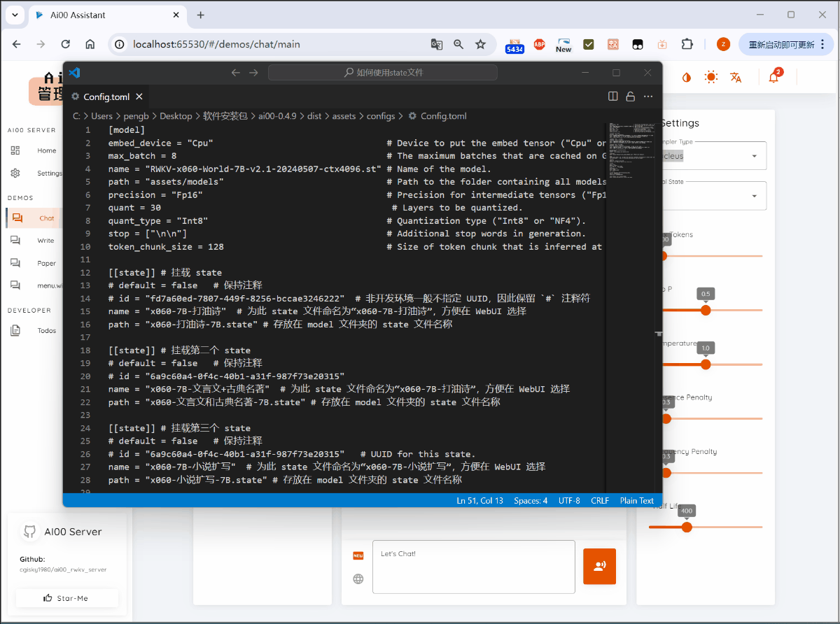The width and height of the screenshot is (840, 624).
Task: Switch to the Config.toml editor tab
Action: 106,97
